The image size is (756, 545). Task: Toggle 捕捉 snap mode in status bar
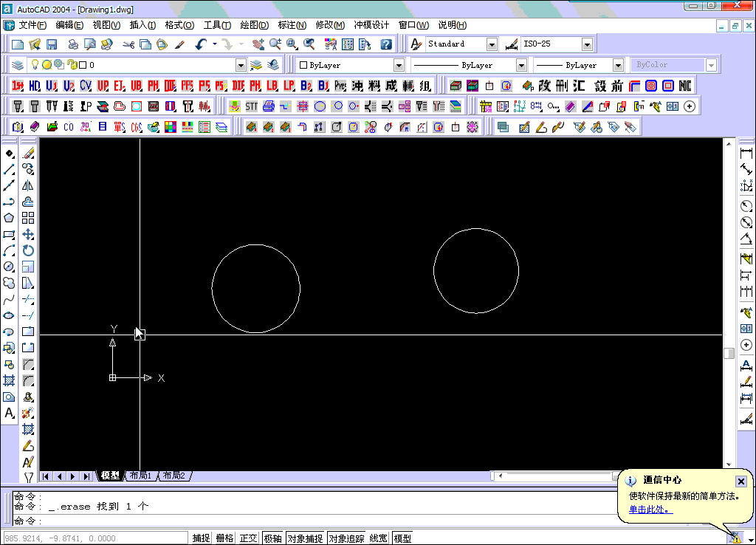201,538
